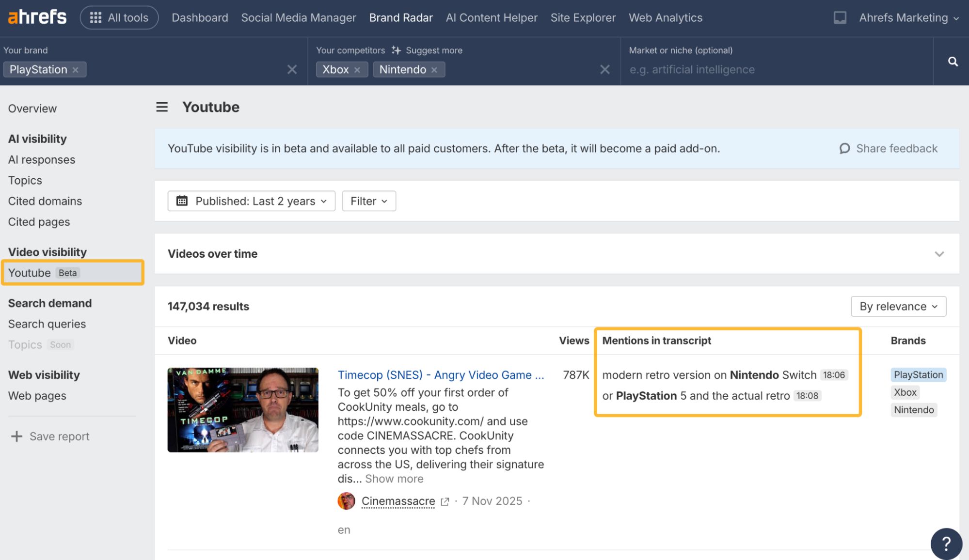Click the help question mark icon

(946, 543)
